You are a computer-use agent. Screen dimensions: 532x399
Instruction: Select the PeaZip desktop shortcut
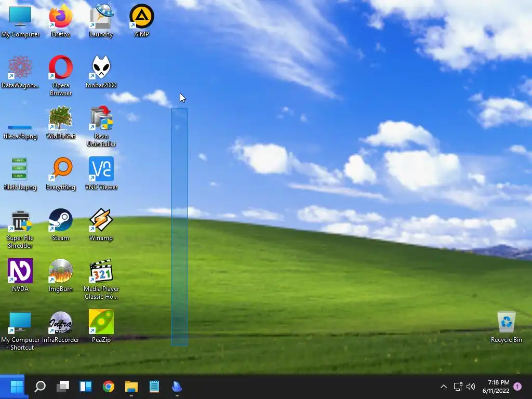pyautogui.click(x=101, y=326)
